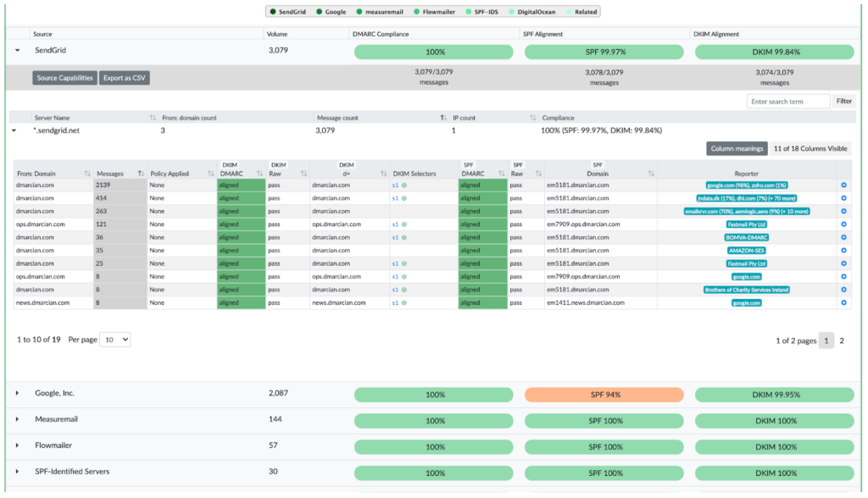Click the plus icon on the 263-message row
Screen dimensions: 868x498
point(843,212)
